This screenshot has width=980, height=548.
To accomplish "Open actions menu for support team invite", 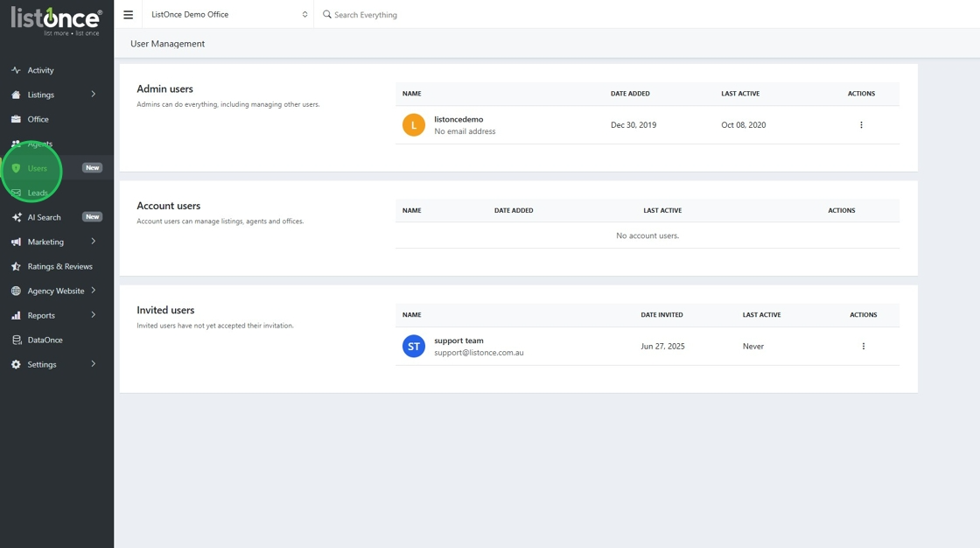I will pyautogui.click(x=863, y=347).
